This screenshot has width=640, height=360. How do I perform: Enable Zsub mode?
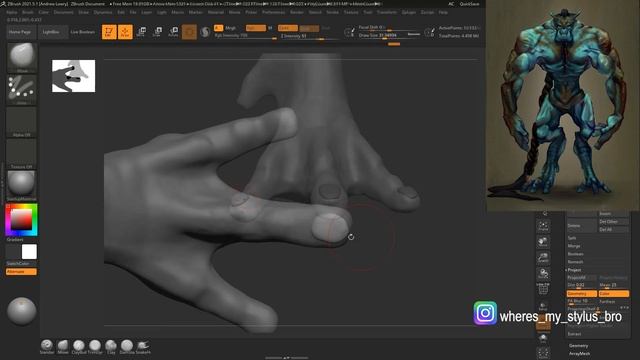pyautogui.click(x=309, y=28)
